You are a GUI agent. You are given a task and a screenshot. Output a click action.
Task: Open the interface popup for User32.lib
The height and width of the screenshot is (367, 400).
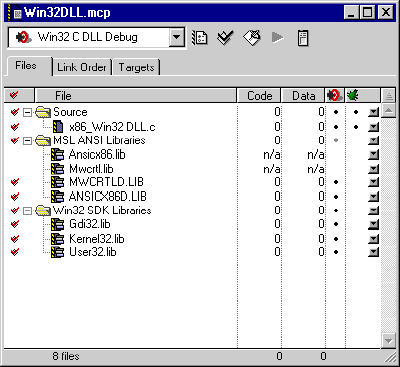tap(374, 252)
